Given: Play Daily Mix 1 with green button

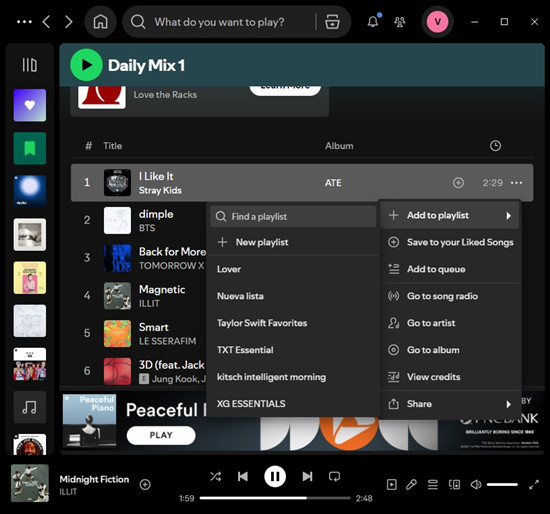Looking at the screenshot, I should tap(86, 65).
